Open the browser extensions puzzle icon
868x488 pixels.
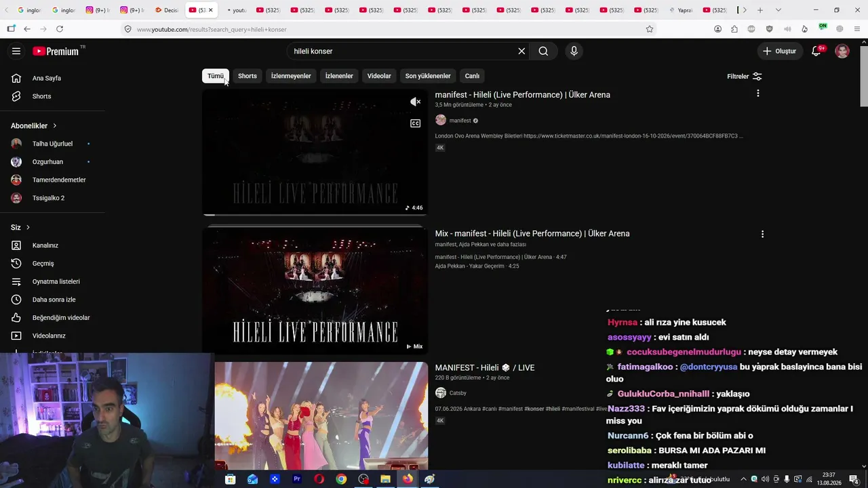(x=734, y=29)
